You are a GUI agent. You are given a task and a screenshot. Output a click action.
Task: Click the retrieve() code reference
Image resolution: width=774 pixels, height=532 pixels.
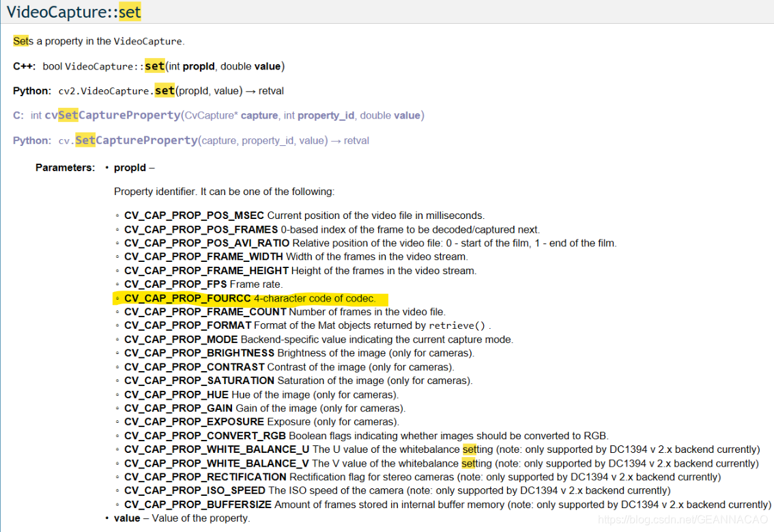[457, 325]
